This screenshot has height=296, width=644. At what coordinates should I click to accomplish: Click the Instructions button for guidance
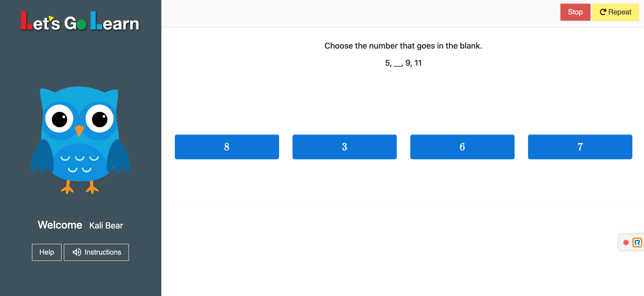[x=96, y=252]
